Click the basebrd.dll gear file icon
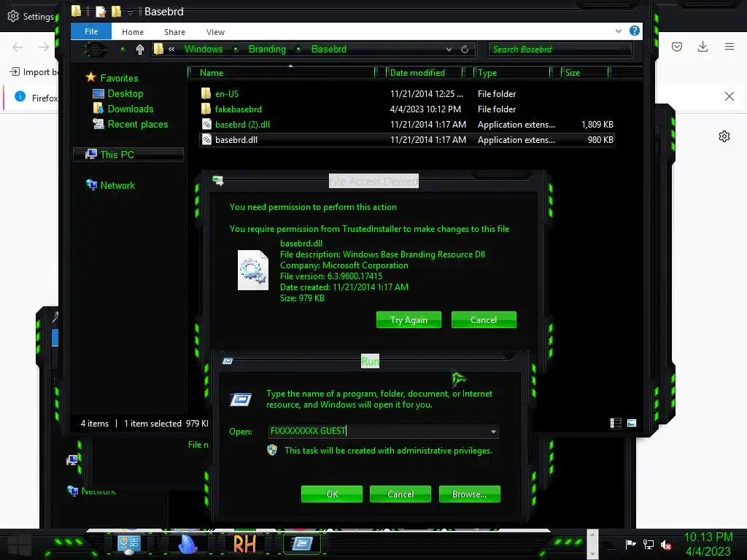The height and width of the screenshot is (560, 747). pyautogui.click(x=253, y=270)
